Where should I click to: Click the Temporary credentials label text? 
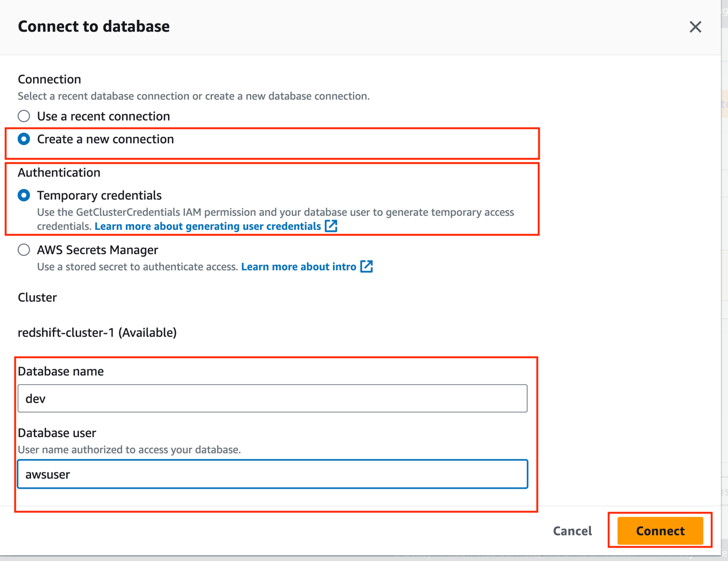point(99,195)
